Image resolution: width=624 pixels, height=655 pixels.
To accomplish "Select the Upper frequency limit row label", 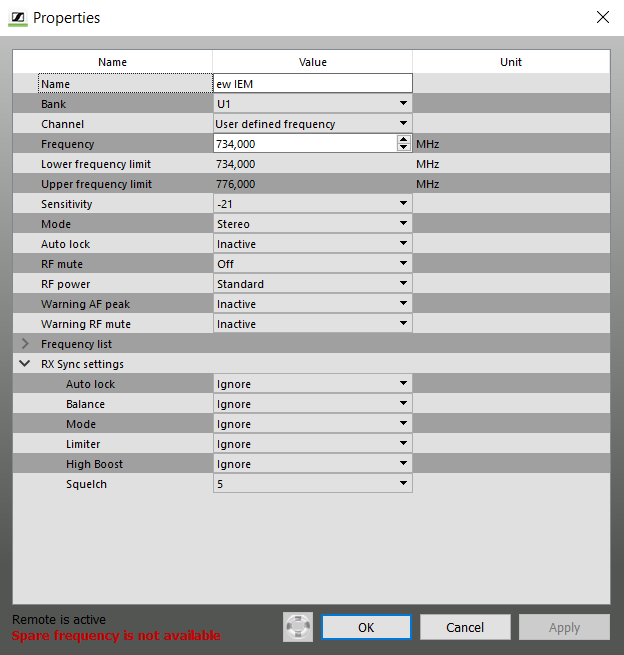I will 96,184.
